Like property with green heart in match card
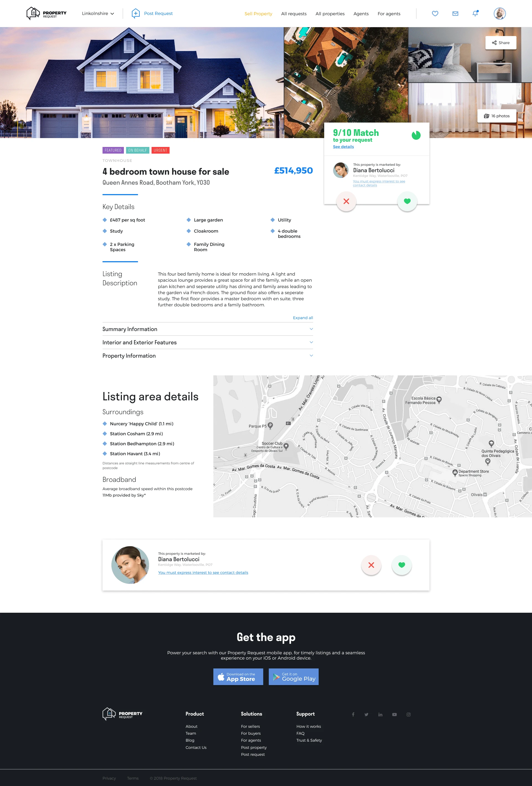Image resolution: width=532 pixels, height=786 pixels. (x=407, y=201)
